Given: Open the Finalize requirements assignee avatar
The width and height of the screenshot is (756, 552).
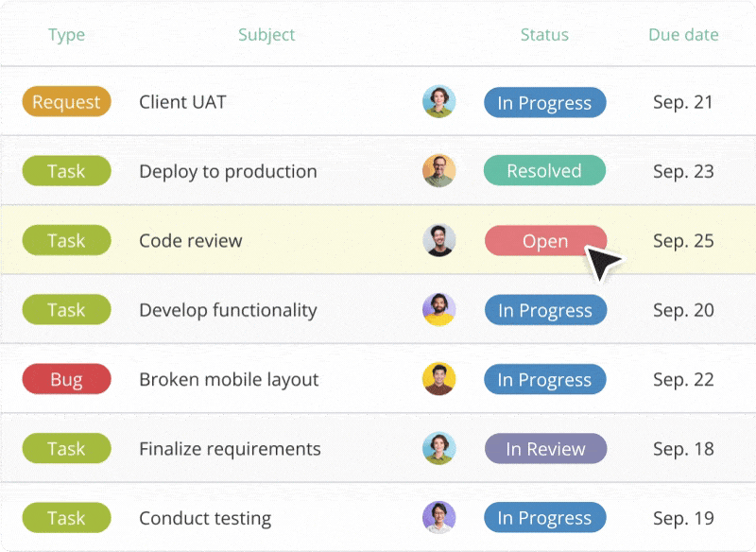Looking at the screenshot, I should 438,449.
